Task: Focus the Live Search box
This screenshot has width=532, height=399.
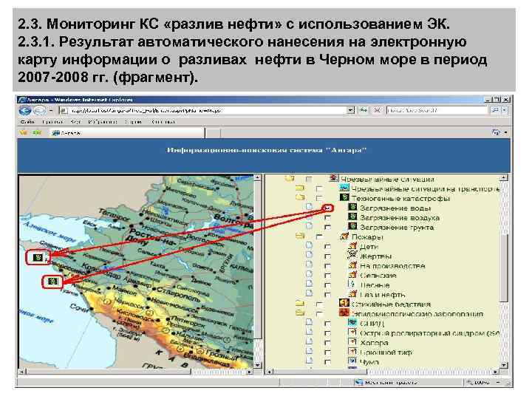Action: tap(437, 110)
